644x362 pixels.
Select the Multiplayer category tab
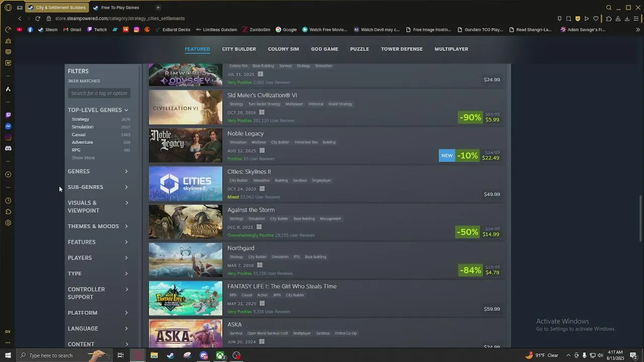[x=451, y=49]
